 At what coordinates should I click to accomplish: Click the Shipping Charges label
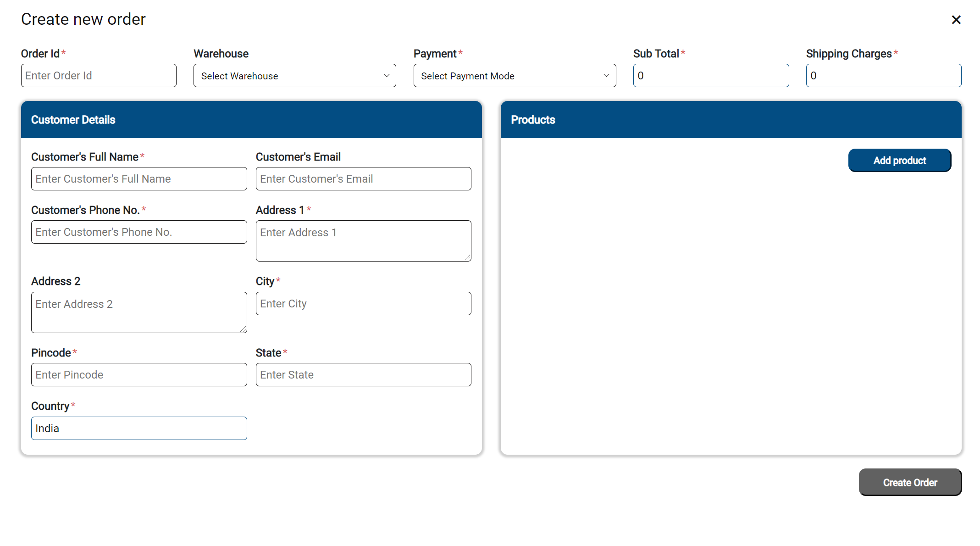coord(849,54)
